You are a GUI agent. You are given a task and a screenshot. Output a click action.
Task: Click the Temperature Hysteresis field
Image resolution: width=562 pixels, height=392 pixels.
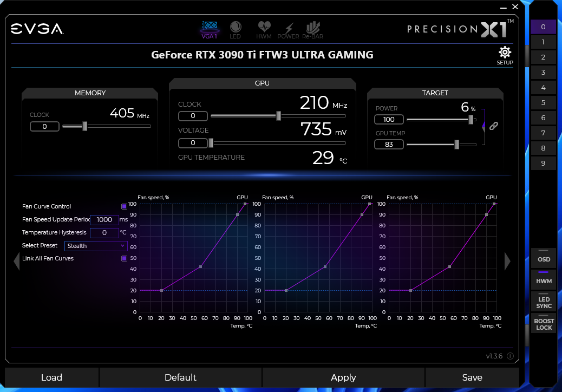pos(104,233)
